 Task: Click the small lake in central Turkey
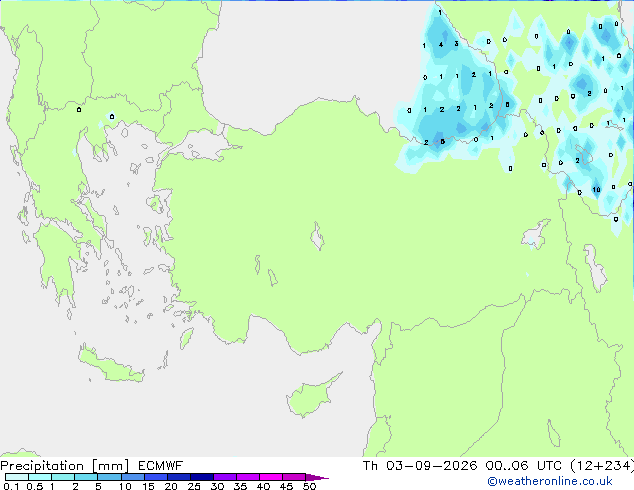pyautogui.click(x=317, y=236)
